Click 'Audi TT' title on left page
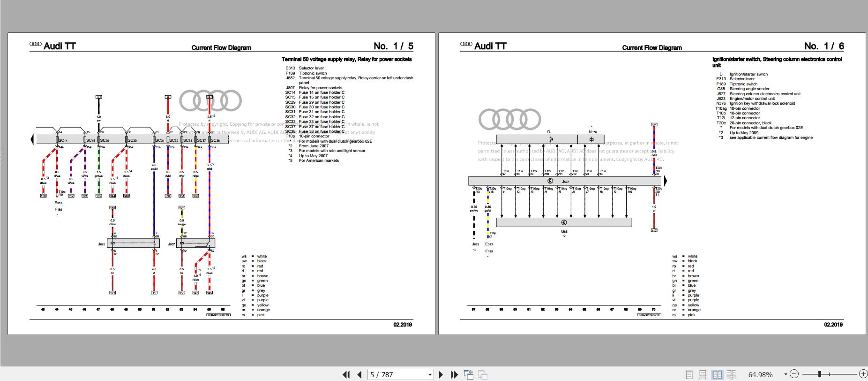 [x=60, y=46]
